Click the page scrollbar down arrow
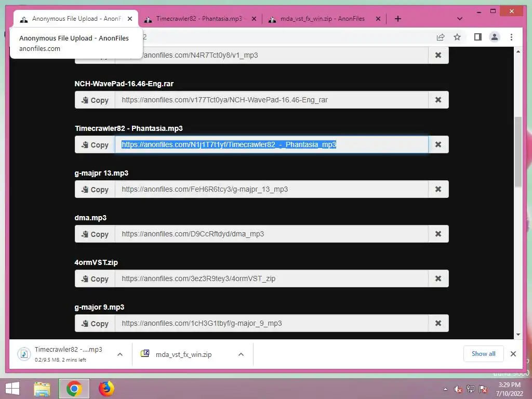This screenshot has width=532, height=399. (518, 335)
